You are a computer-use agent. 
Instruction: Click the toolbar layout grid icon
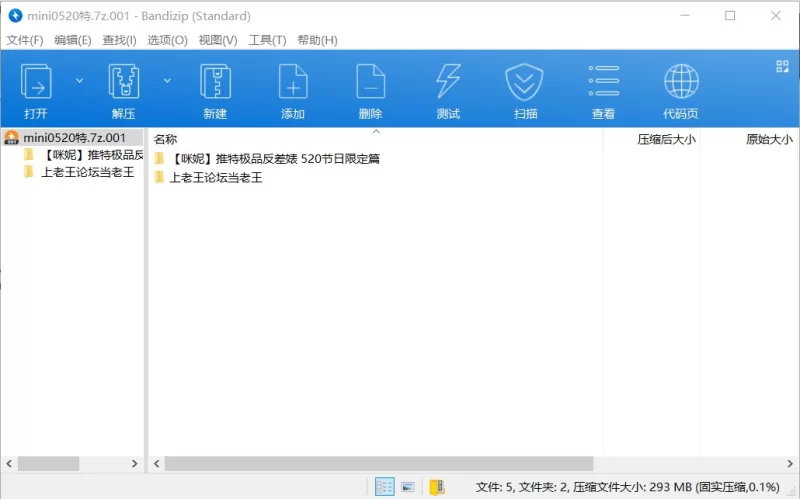[782, 66]
